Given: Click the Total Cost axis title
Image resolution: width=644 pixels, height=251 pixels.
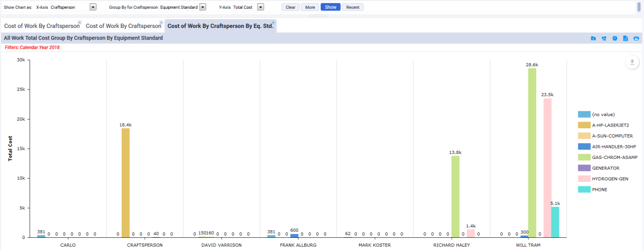Looking at the screenshot, I should tap(10, 148).
